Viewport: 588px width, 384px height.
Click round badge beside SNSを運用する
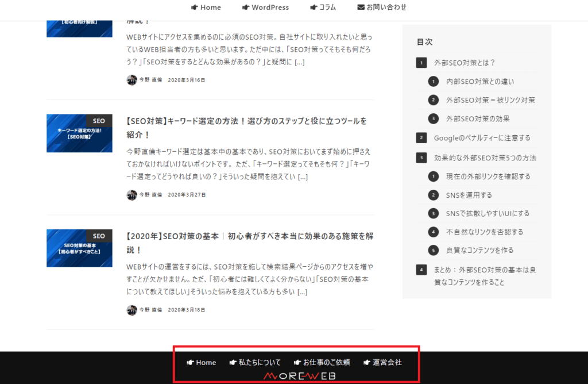click(x=434, y=195)
